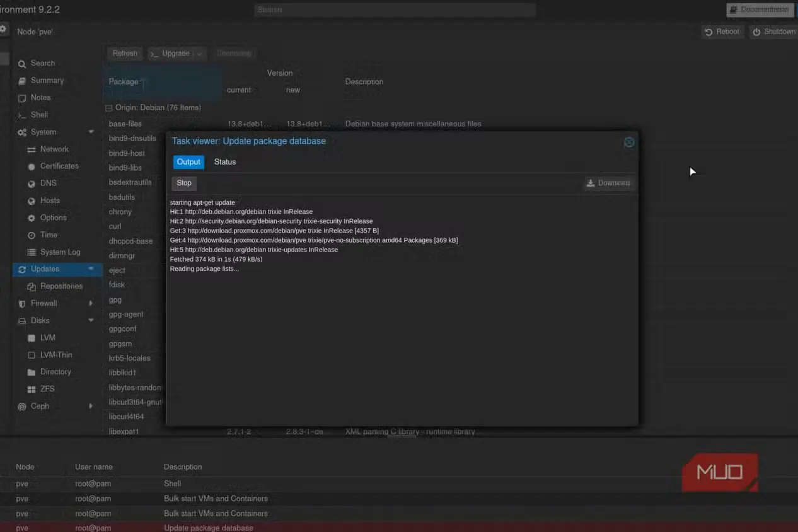This screenshot has height=532, width=798.
Task: Click the 'Reading package lists...' output line
Action: [204, 269]
